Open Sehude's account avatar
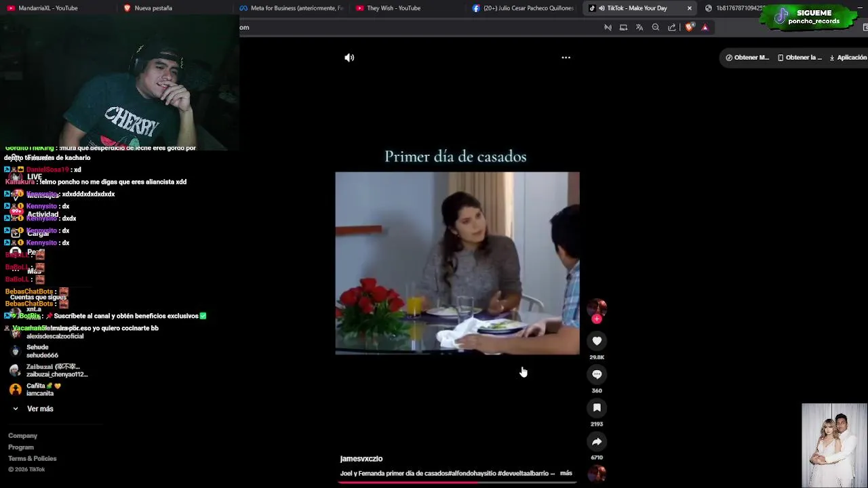 [x=15, y=351]
